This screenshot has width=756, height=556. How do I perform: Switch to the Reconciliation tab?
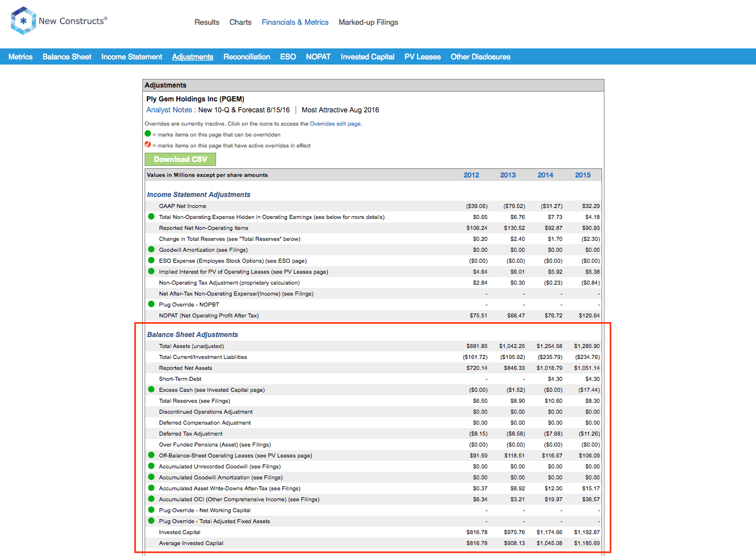[x=247, y=56]
